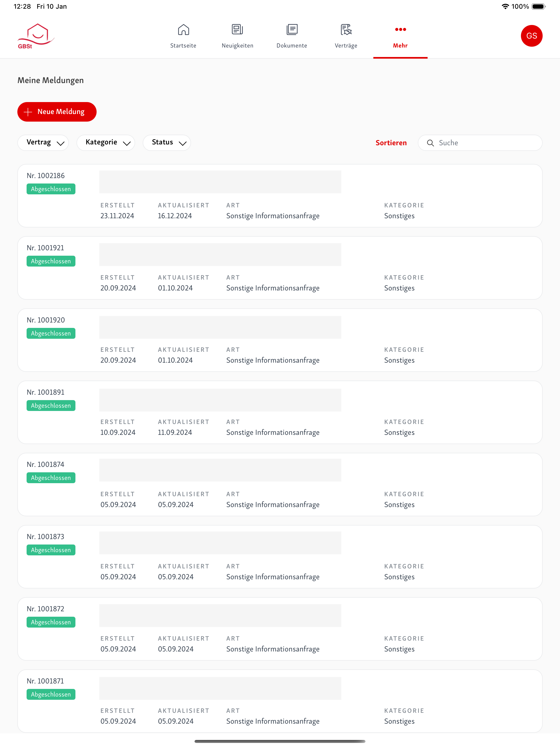Open the Startseite home icon
560x747 pixels.
[183, 30]
